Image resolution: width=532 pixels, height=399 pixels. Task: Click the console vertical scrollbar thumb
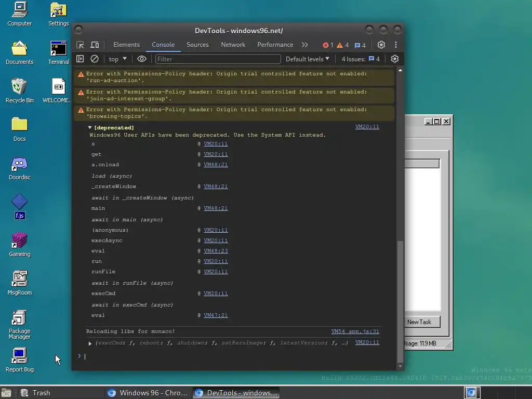coord(400,301)
